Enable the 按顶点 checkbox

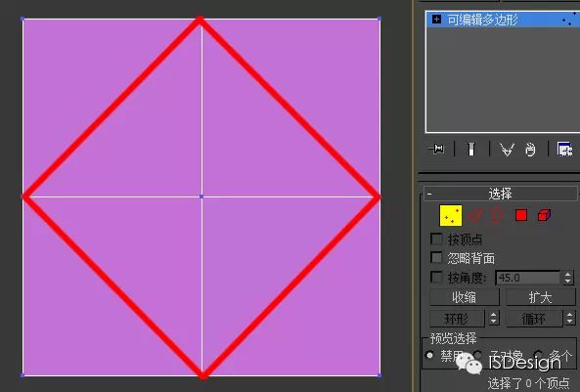pos(437,239)
